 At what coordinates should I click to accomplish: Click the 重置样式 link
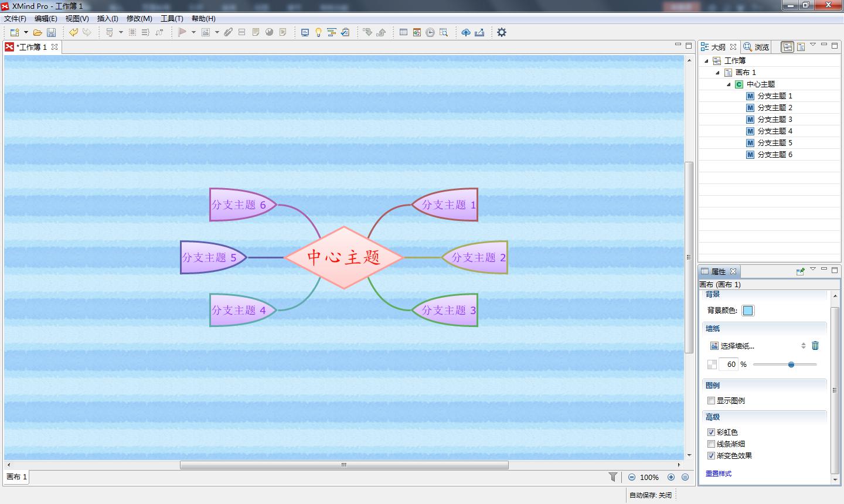point(719,474)
